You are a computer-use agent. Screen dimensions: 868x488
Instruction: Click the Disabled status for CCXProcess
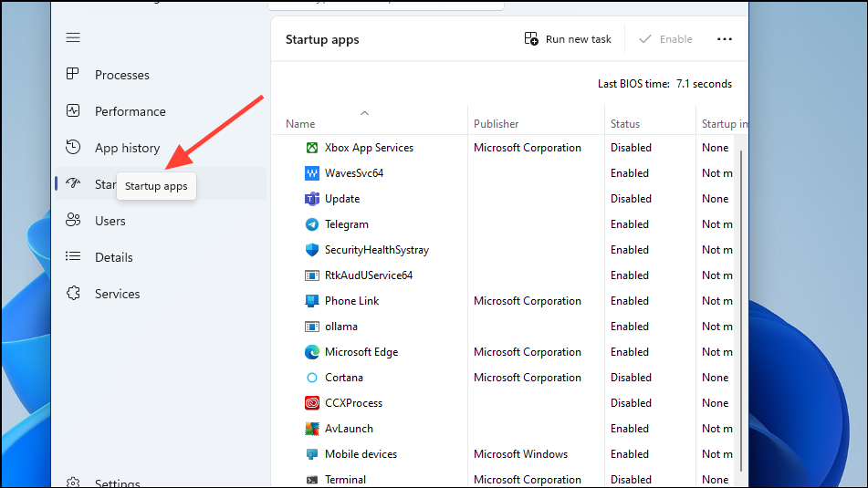[631, 403]
